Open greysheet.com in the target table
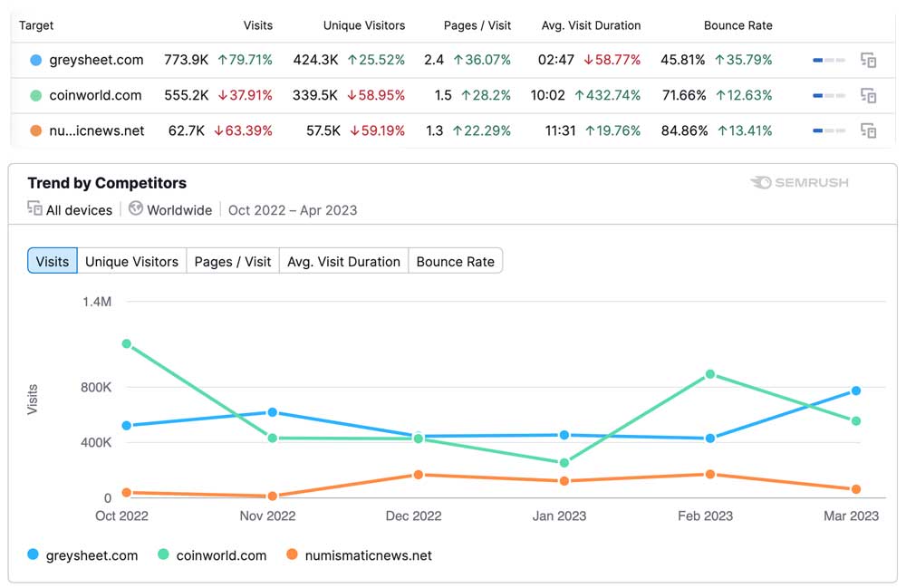This screenshot has height=588, width=906. pyautogui.click(x=97, y=60)
